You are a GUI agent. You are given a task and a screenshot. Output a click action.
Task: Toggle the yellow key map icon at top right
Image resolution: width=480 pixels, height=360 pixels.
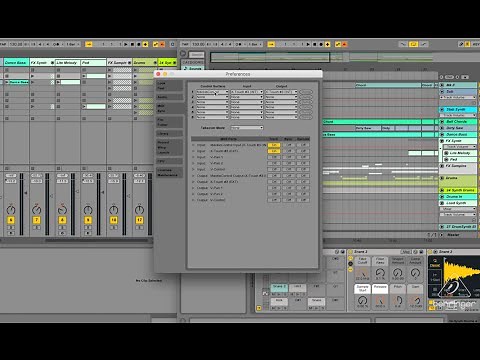(468, 44)
